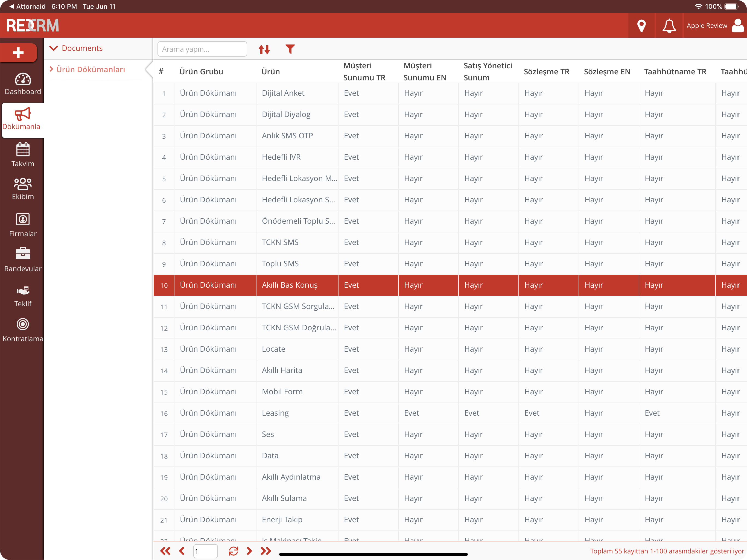Viewport: 747px width, 560px height.
Task: Select the TCKN GSM Doğrula... row
Action: tap(450, 328)
